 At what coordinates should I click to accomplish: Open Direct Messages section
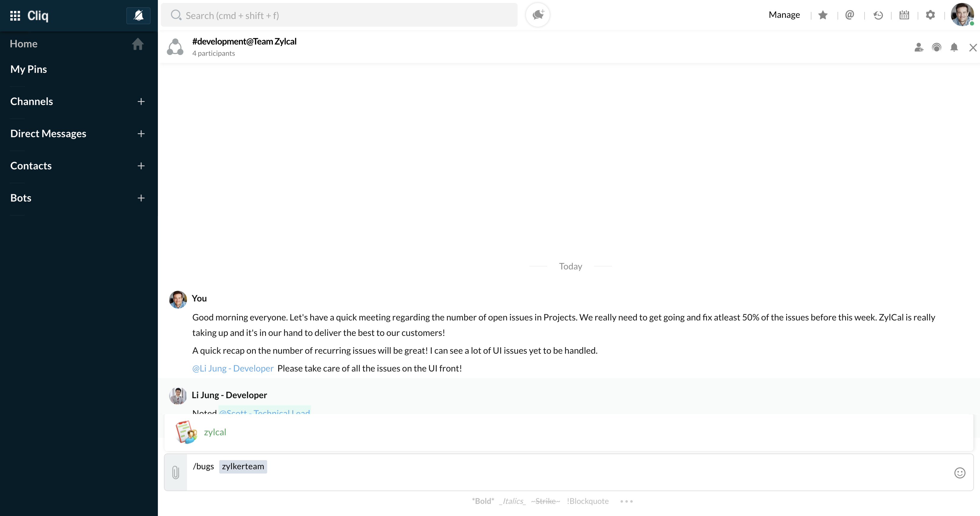point(48,134)
